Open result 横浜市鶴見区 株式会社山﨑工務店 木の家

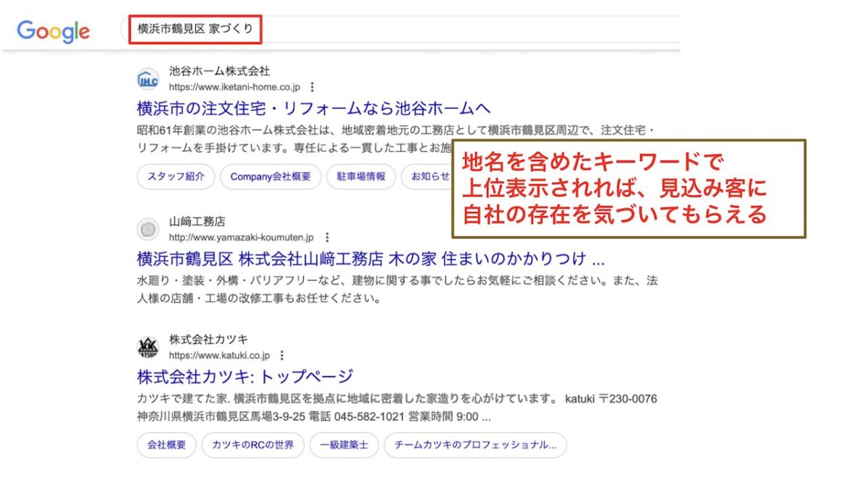click(370, 259)
